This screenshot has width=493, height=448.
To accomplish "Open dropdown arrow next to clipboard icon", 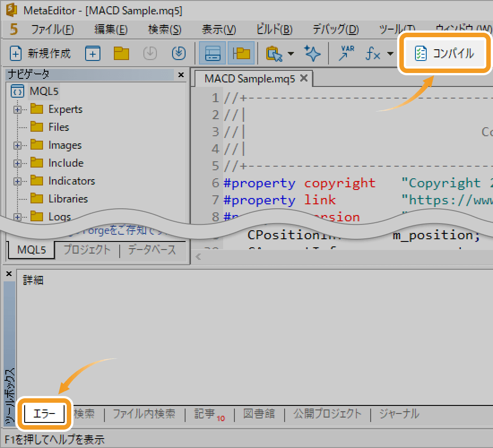I will click(x=291, y=54).
